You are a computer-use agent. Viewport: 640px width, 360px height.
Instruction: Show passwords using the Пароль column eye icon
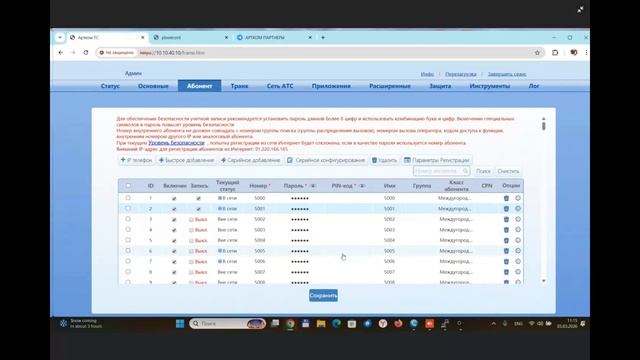[313, 186]
